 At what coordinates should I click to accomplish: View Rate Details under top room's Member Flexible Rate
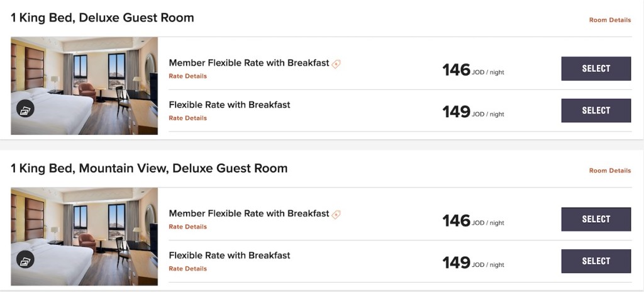pos(187,76)
